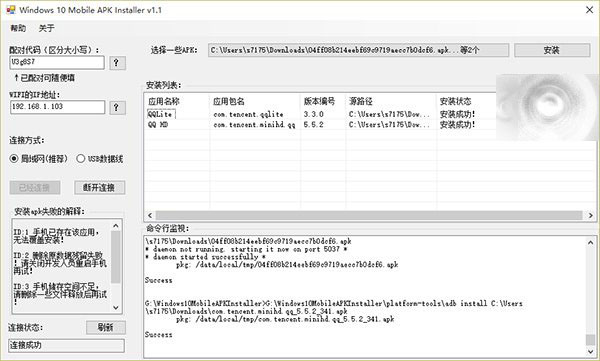Open the 帮助 menu
The height and width of the screenshot is (361, 600).
18,28
